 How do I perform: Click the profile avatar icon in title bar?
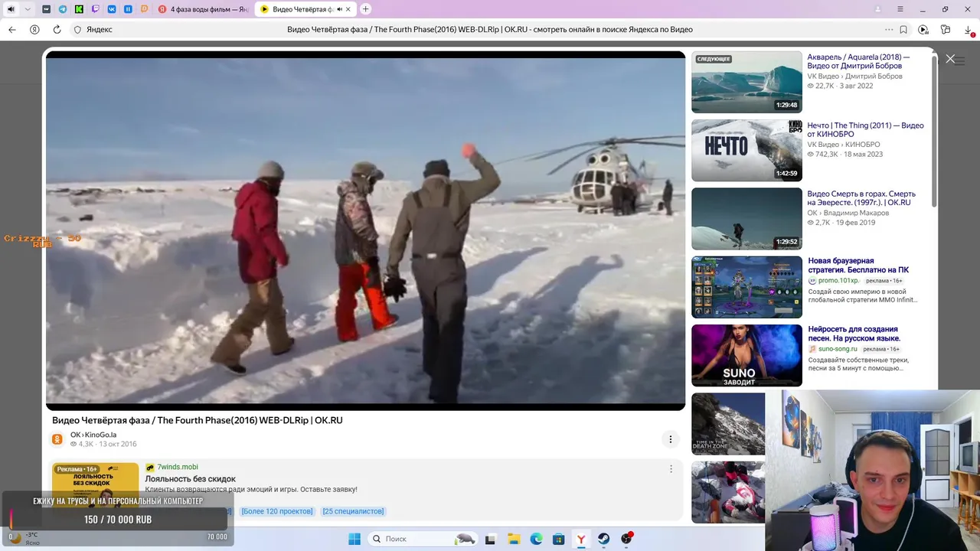(878, 9)
